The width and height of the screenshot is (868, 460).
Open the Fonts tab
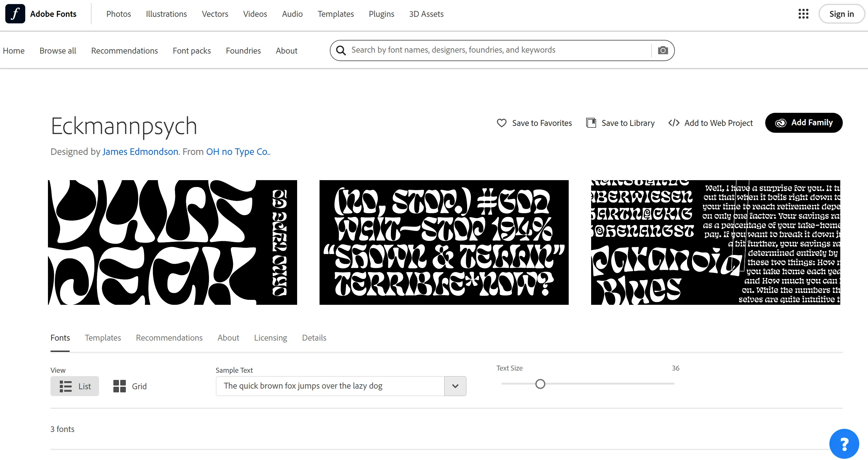[60, 338]
